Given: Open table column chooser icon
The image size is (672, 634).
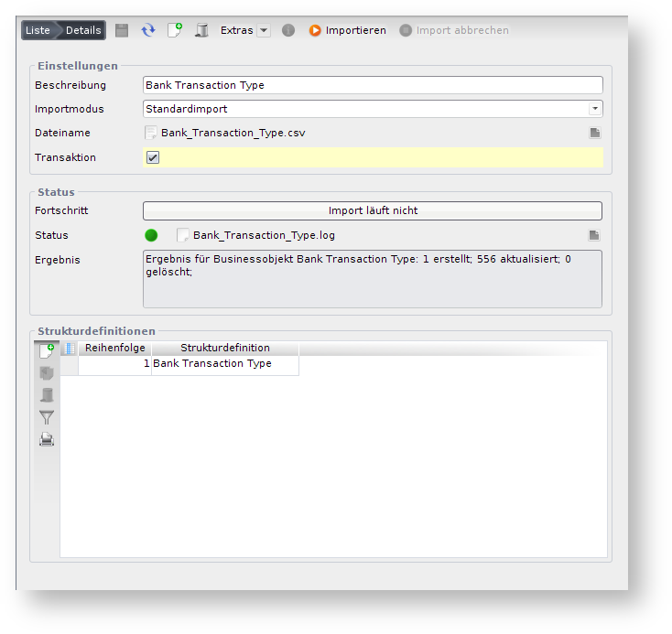Looking at the screenshot, I should pyautogui.click(x=70, y=349).
